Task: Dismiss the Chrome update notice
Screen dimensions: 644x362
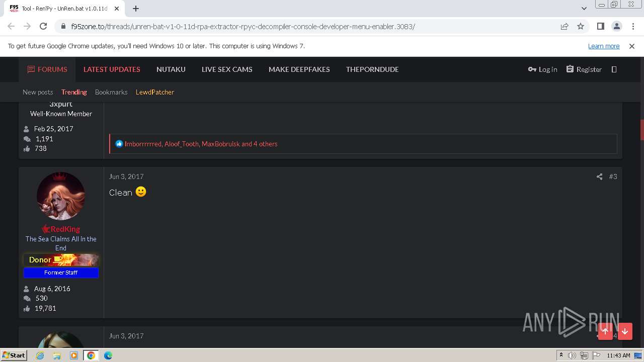Action: tap(632, 46)
